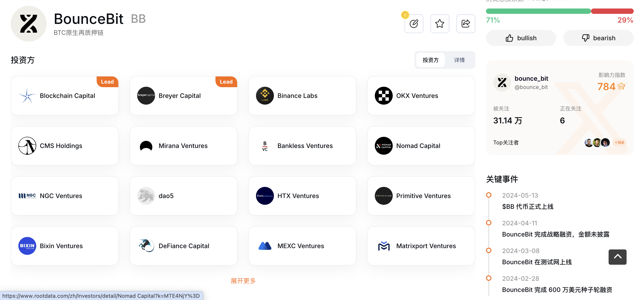
Task: Click the MEXC Ventures mountain logo
Action: tap(265, 246)
